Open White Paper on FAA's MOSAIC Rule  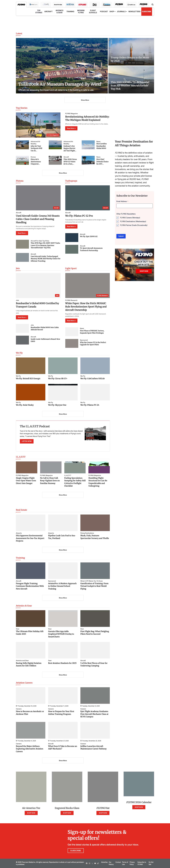(x=86, y=307)
